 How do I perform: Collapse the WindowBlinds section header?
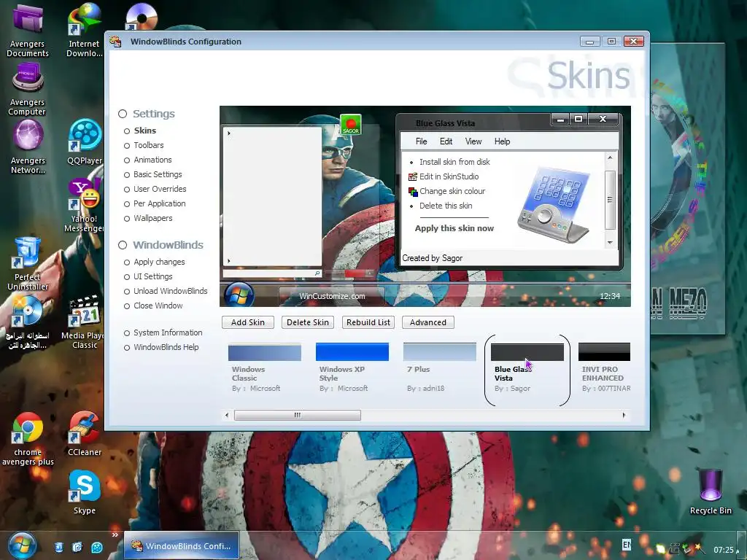[x=123, y=245]
